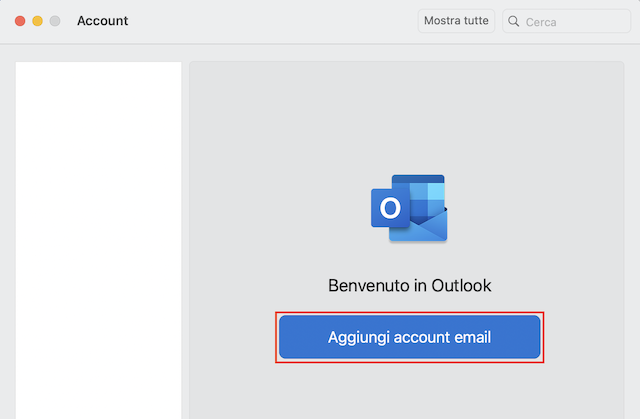Image resolution: width=640 pixels, height=419 pixels.
Task: Minimize the Account window with yellow button
Action: click(x=38, y=21)
